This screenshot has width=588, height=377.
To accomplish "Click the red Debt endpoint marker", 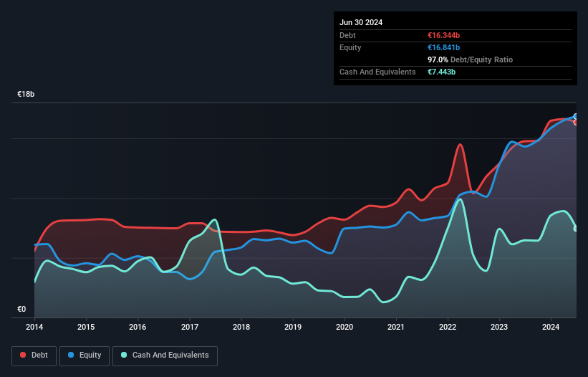I will [x=576, y=122].
